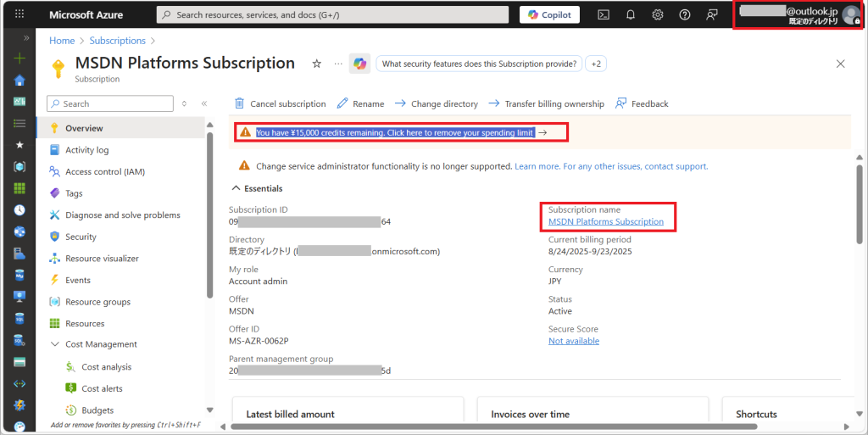The image size is (868, 435).
Task: Click the Secure Score Not available link
Action: 573,341
